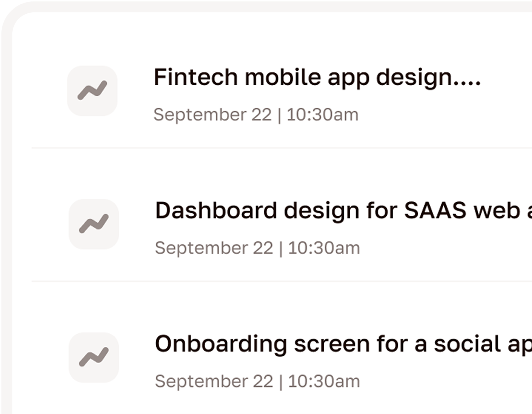Click September 22 under the Fintech entry
The height and width of the screenshot is (414, 532).
pyautogui.click(x=212, y=115)
